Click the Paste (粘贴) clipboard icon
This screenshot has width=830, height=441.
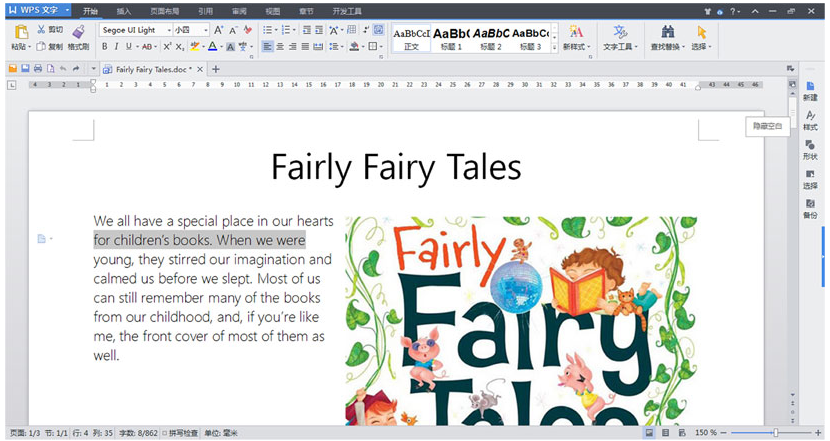tap(21, 32)
